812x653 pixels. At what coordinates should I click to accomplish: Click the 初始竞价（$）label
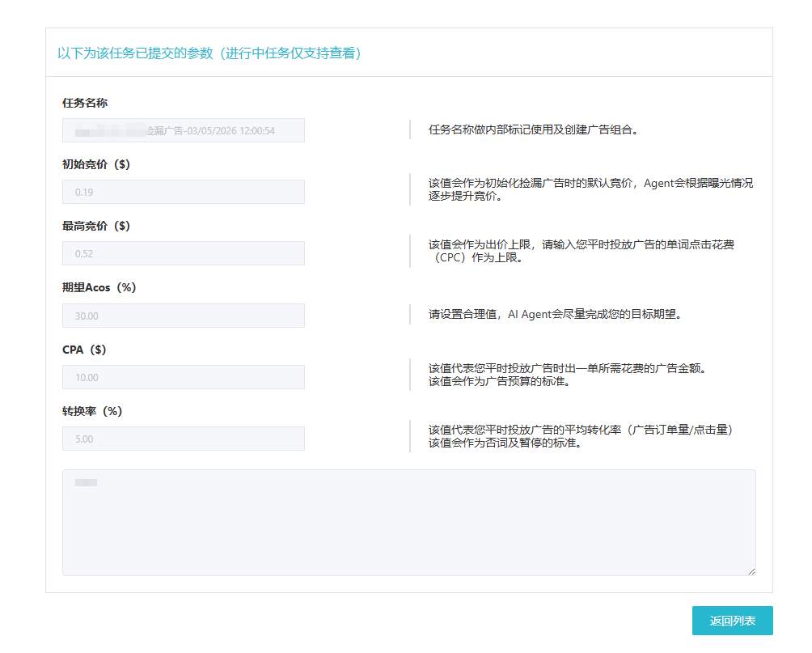(96, 164)
